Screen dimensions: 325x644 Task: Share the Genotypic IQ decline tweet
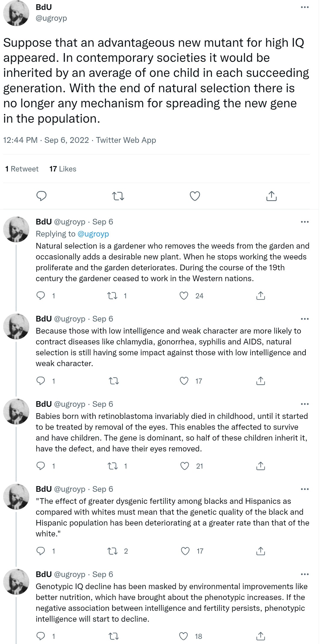pyautogui.click(x=261, y=636)
